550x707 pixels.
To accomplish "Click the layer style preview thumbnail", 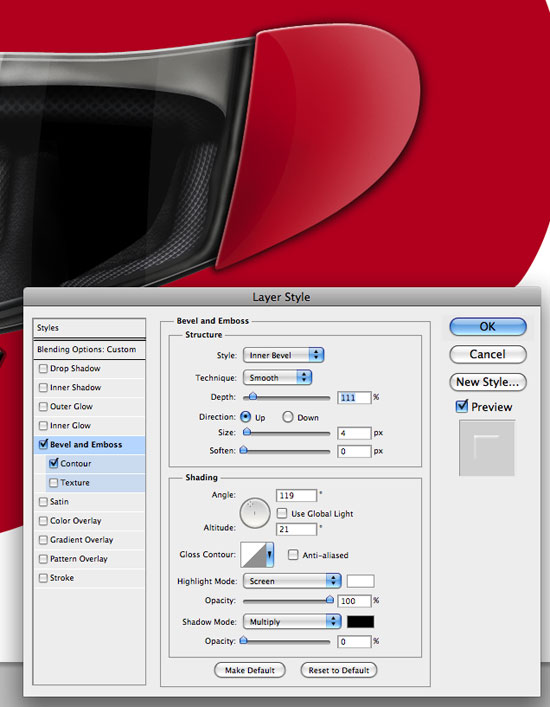I will click(x=487, y=448).
